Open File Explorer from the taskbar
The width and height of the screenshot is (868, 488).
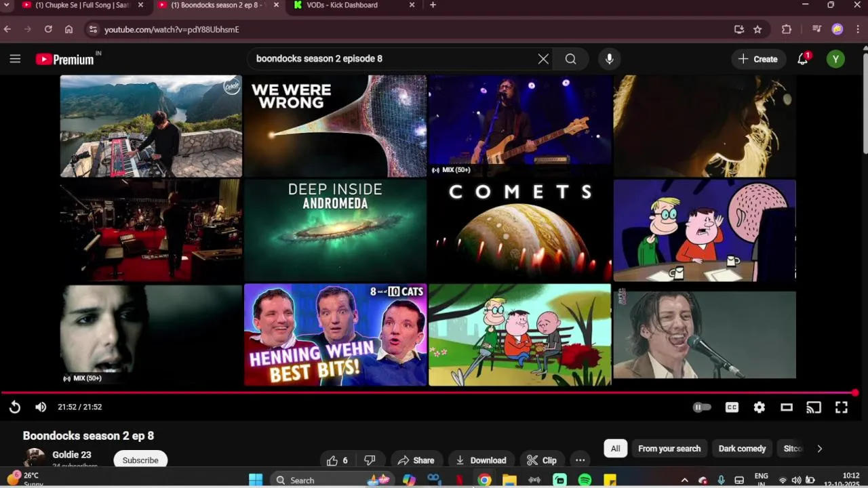[509, 480]
